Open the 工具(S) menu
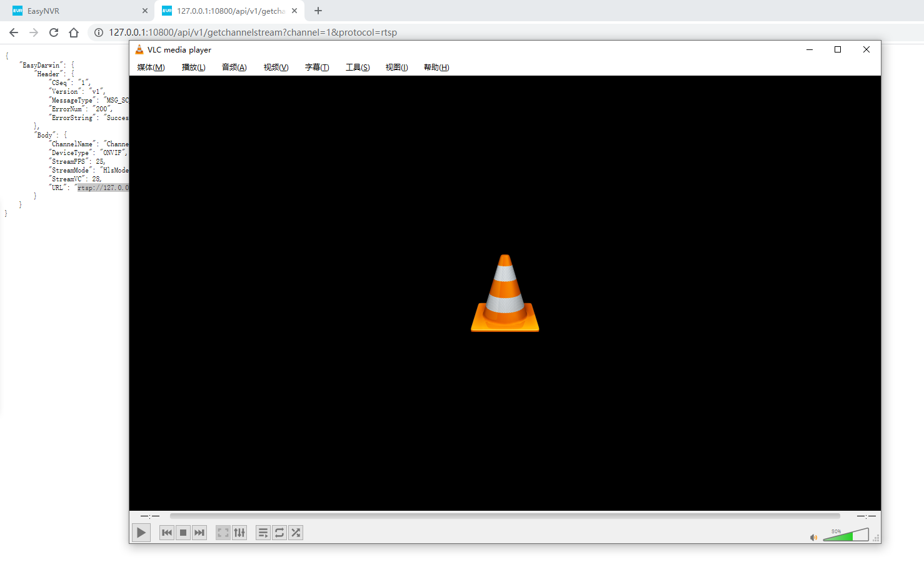 [x=358, y=68]
